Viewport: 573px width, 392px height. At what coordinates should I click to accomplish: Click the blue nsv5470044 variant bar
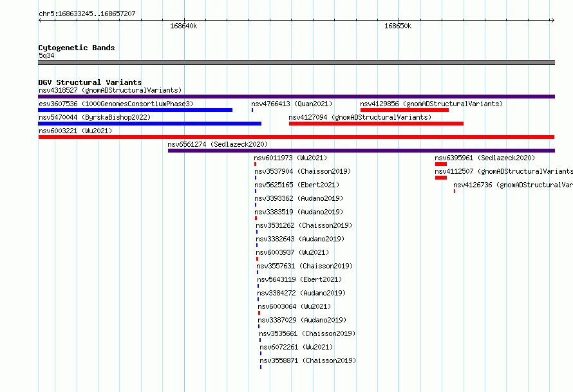pyautogui.click(x=150, y=124)
